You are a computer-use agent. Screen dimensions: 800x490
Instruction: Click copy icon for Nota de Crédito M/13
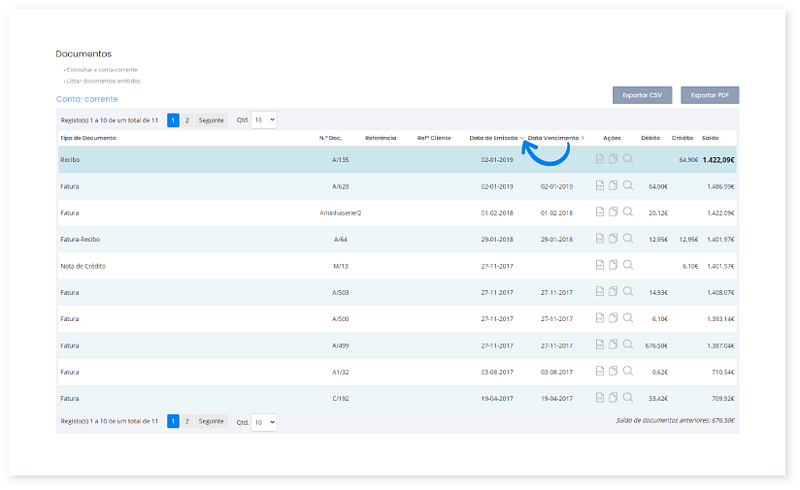(x=613, y=265)
